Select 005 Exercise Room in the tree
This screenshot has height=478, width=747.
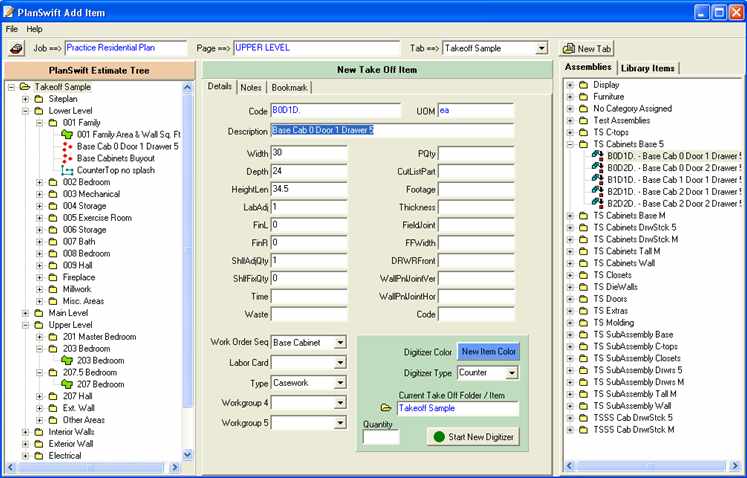click(x=97, y=218)
